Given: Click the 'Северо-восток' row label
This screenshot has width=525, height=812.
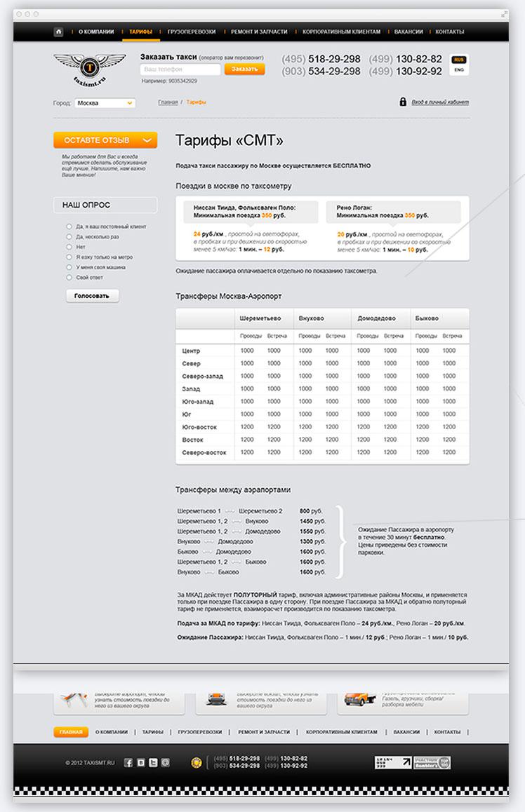Looking at the screenshot, I should pos(204,452).
